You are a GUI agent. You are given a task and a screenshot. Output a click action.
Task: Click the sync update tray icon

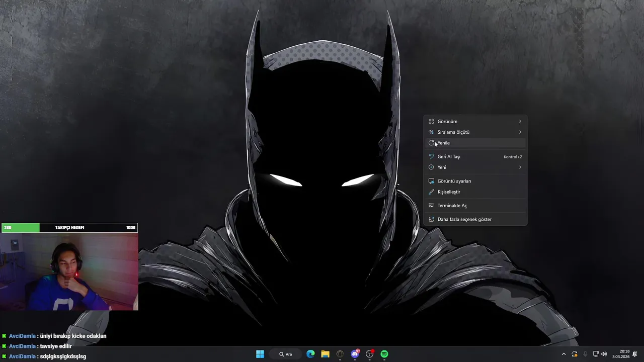pos(575,354)
